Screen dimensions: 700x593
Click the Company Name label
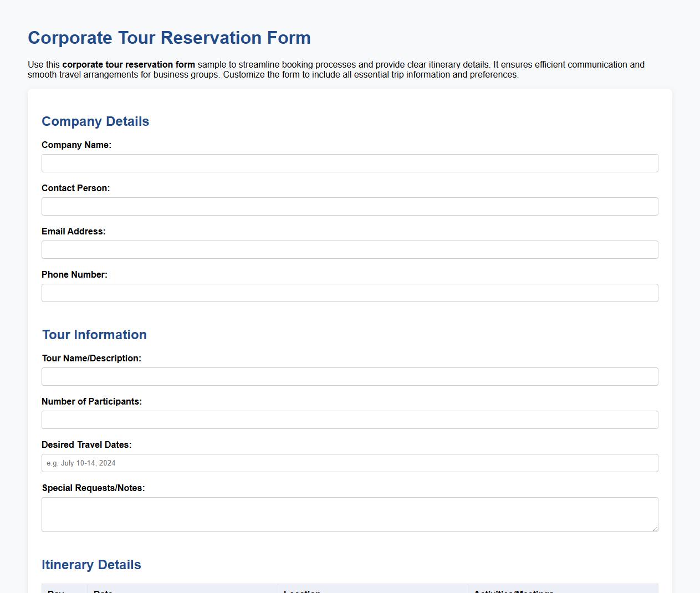76,145
